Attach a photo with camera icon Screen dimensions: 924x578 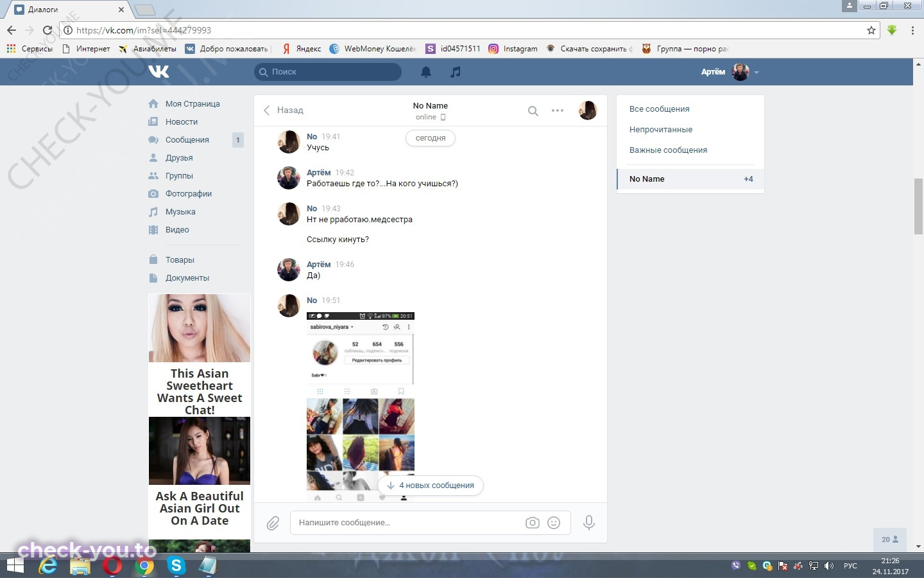[533, 523]
